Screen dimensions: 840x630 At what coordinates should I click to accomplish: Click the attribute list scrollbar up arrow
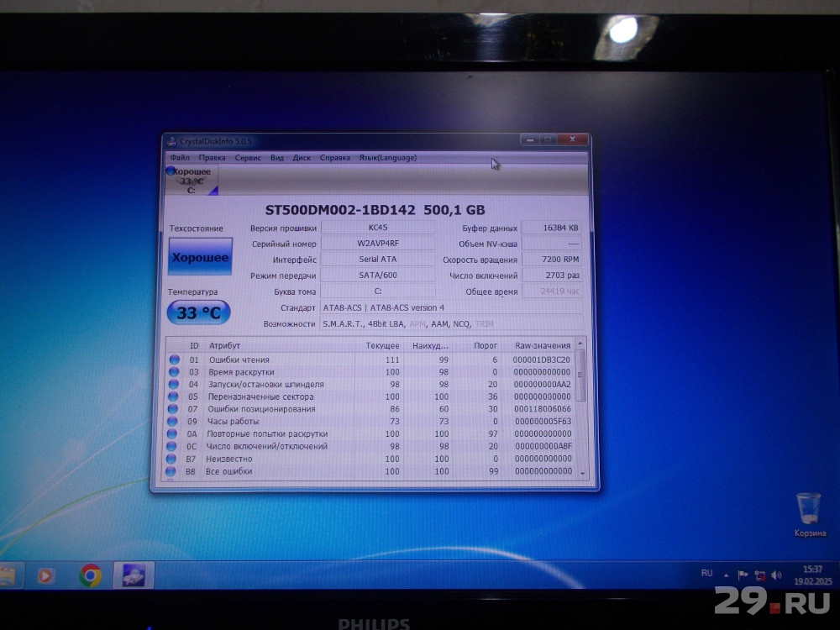[580, 344]
